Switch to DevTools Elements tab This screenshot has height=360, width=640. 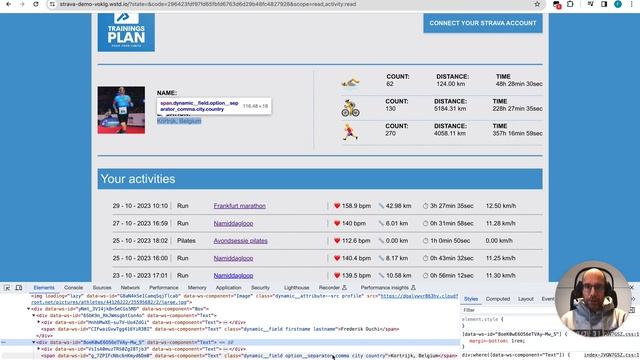(44, 288)
